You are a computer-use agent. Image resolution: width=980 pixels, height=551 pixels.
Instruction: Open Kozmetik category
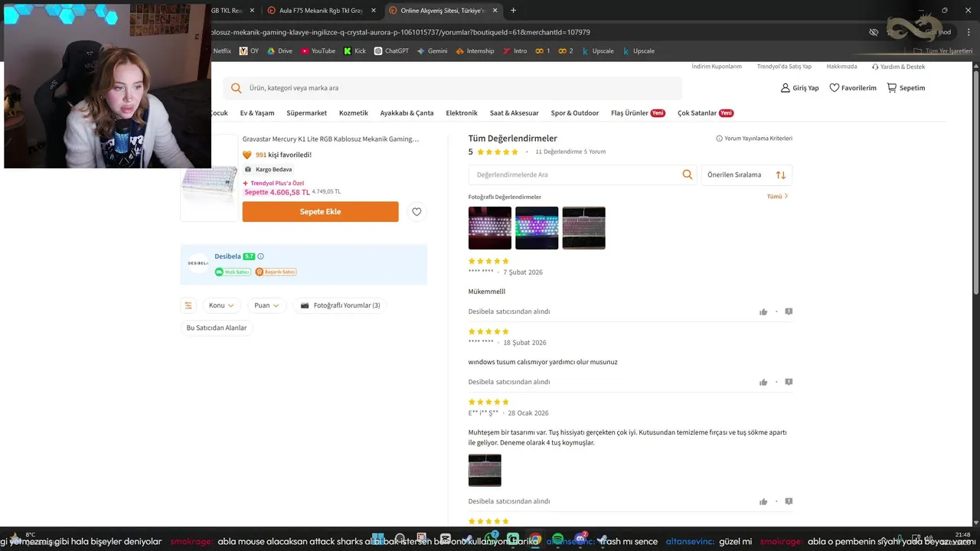pos(354,113)
